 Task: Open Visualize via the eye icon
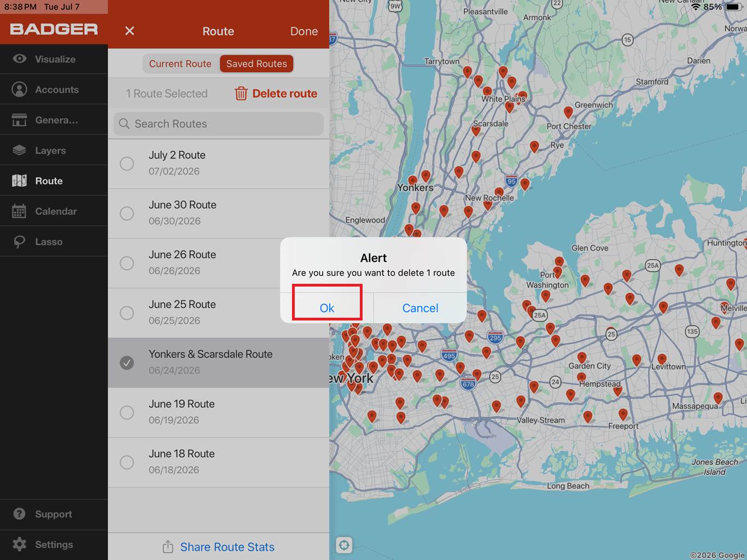(x=20, y=59)
